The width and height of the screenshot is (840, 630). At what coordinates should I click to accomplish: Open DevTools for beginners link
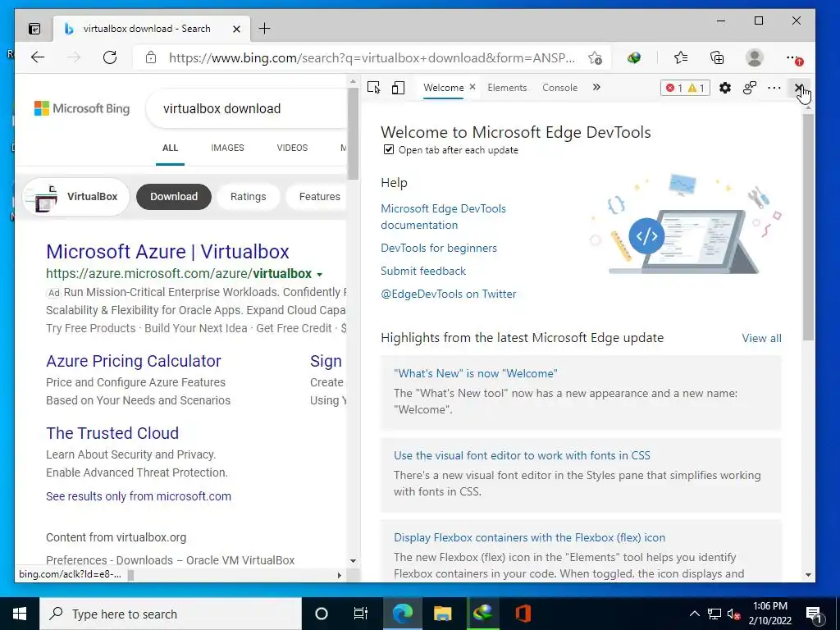click(x=439, y=248)
